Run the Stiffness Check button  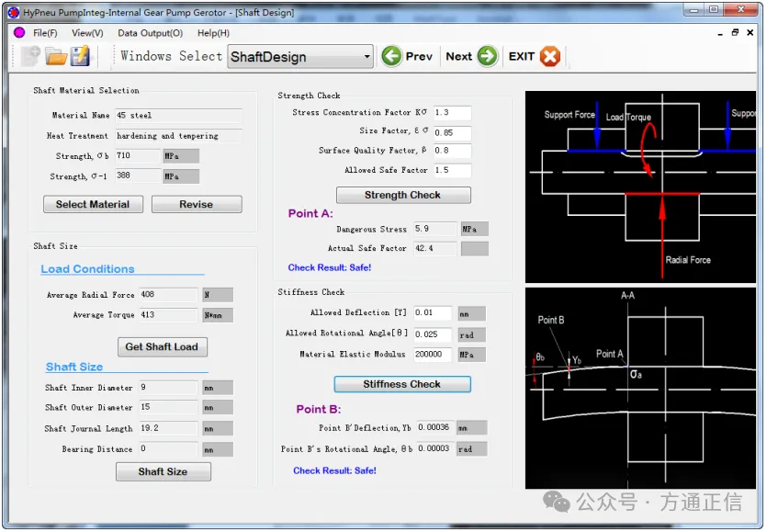pos(402,384)
